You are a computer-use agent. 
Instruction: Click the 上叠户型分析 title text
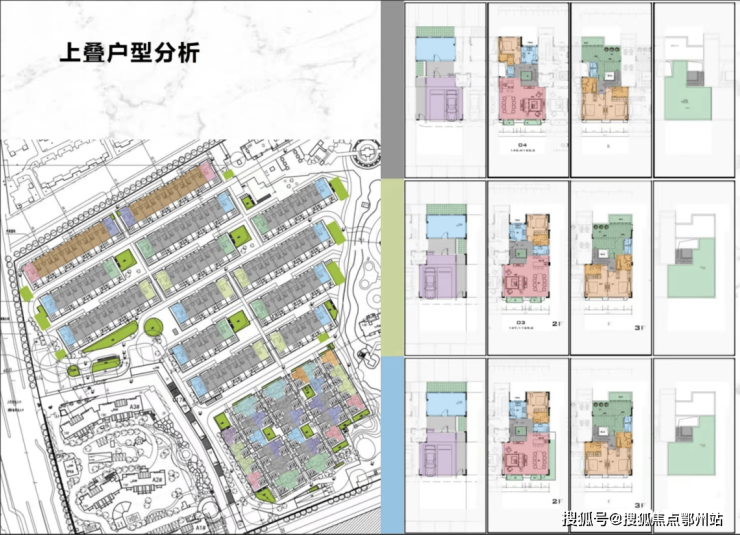129,52
